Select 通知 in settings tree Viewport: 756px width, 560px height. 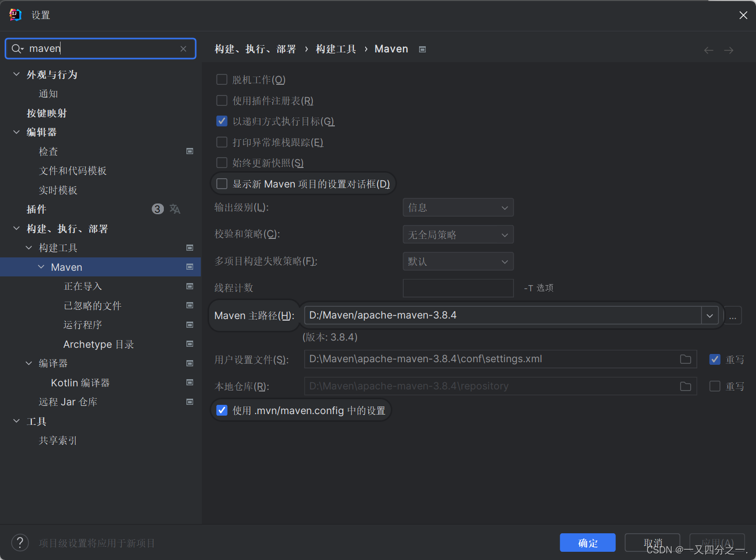click(48, 94)
